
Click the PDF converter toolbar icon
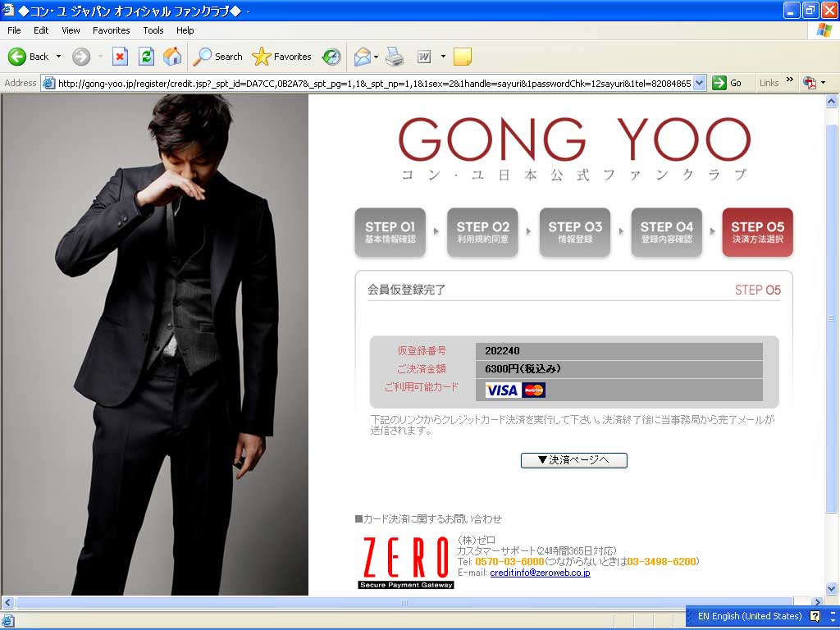coord(809,83)
